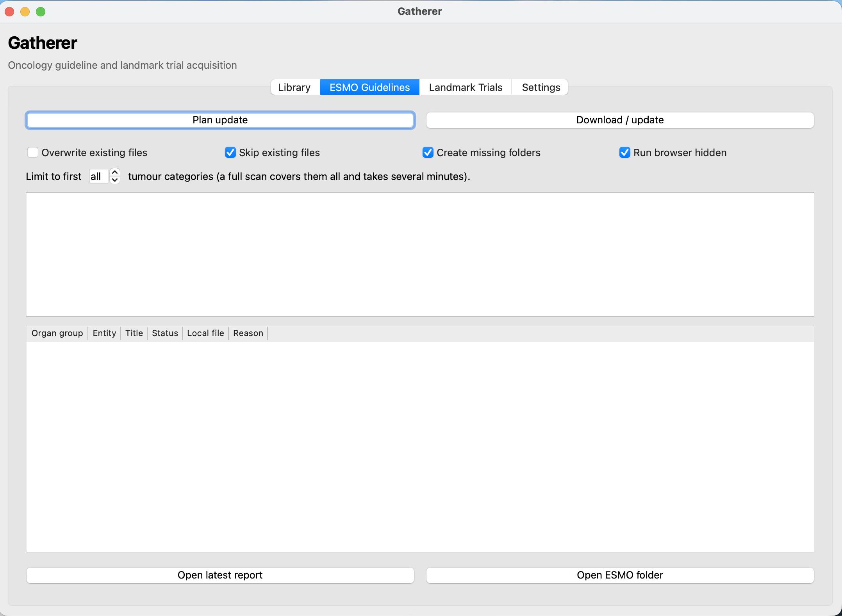Close the Gatherer window
Viewport: 842px width, 616px height.
[9, 12]
